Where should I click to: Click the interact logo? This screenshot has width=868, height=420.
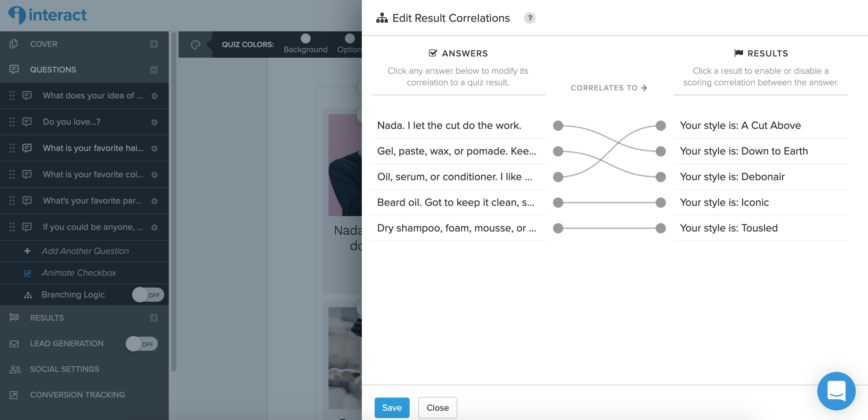point(48,15)
